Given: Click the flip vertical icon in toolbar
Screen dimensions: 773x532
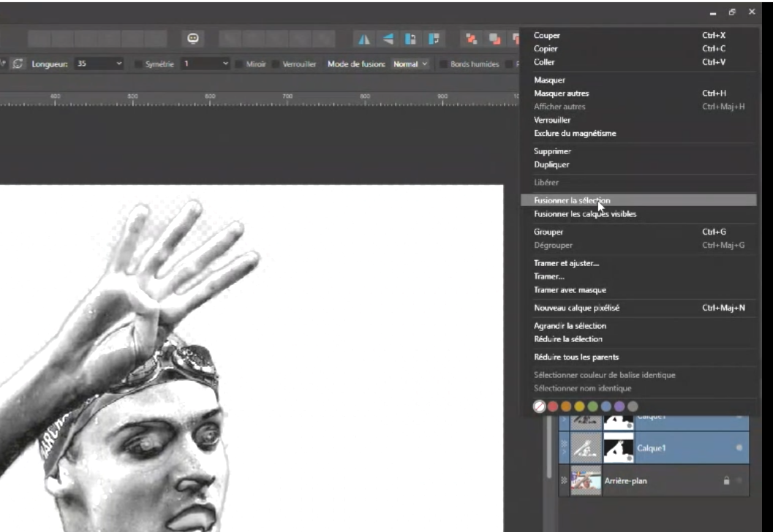Looking at the screenshot, I should [x=388, y=39].
